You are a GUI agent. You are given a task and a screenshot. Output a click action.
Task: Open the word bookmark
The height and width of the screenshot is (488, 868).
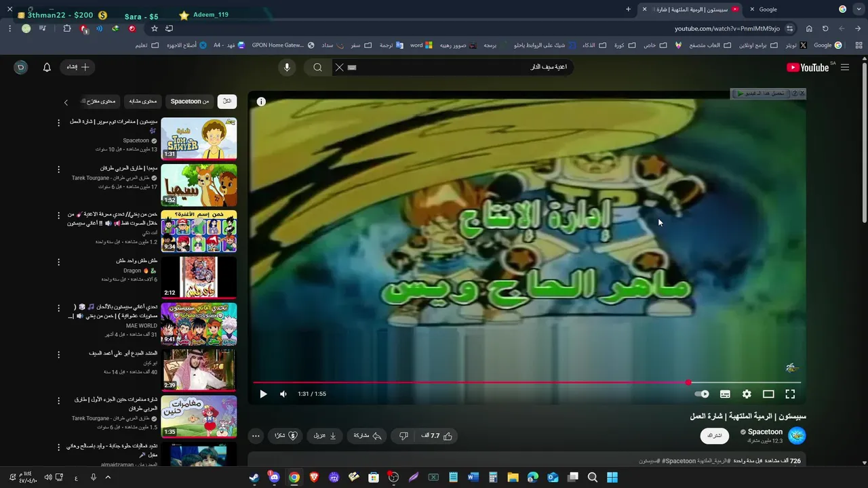(x=421, y=45)
